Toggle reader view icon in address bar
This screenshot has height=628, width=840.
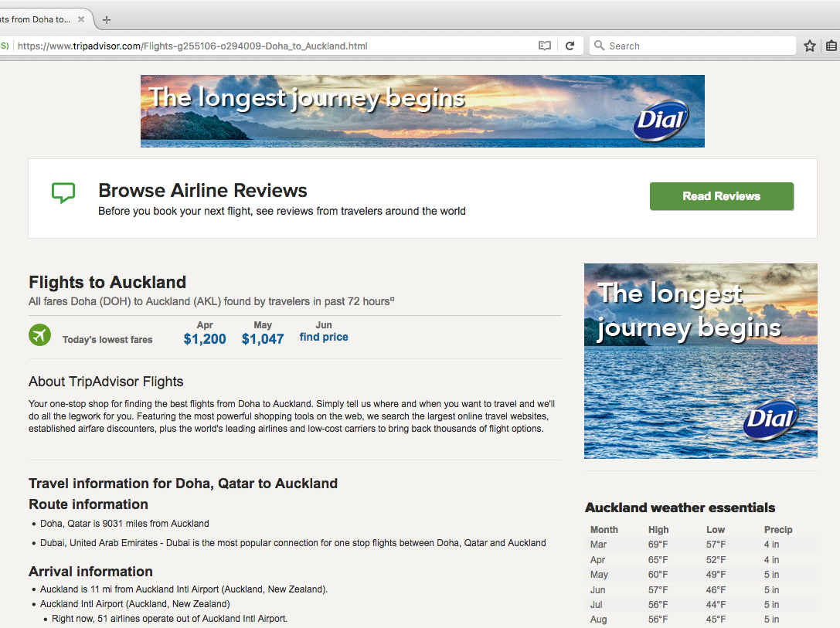tap(544, 46)
